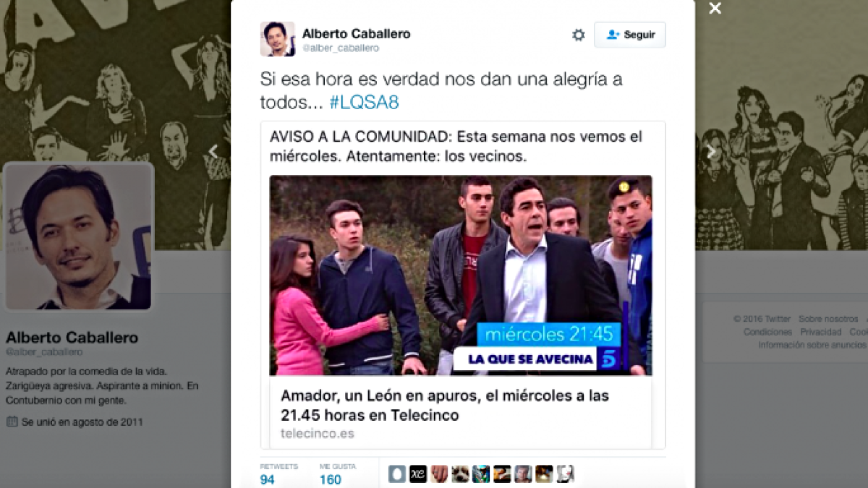Visit the telecinco.es domain link

[x=317, y=434]
